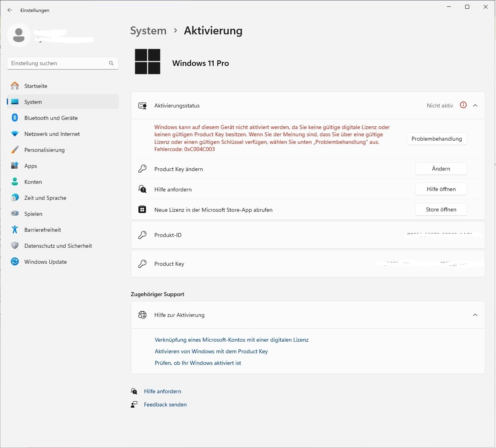Open the Konten settings category
The width and height of the screenshot is (496, 448).
[x=33, y=182]
